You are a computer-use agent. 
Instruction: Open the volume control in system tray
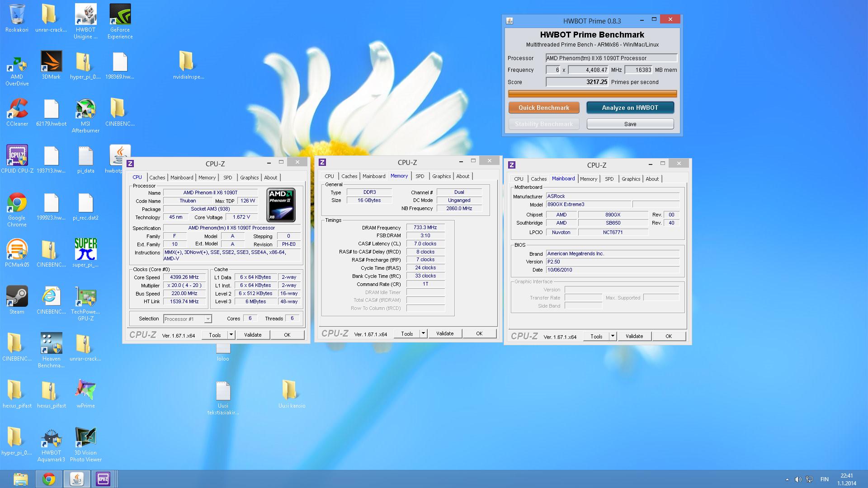(798, 479)
